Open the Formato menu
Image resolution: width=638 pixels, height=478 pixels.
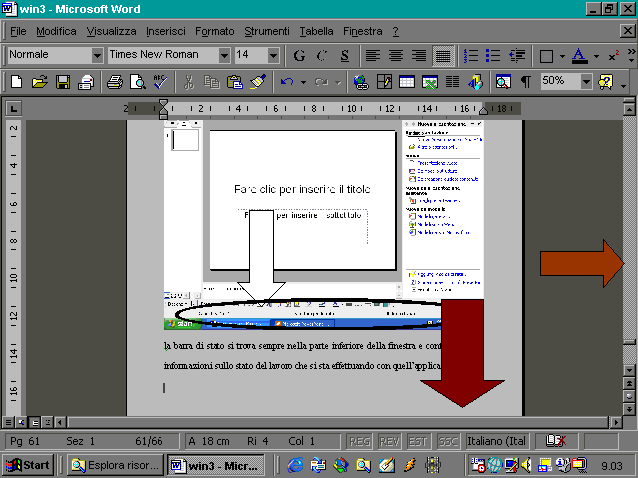coord(214,31)
